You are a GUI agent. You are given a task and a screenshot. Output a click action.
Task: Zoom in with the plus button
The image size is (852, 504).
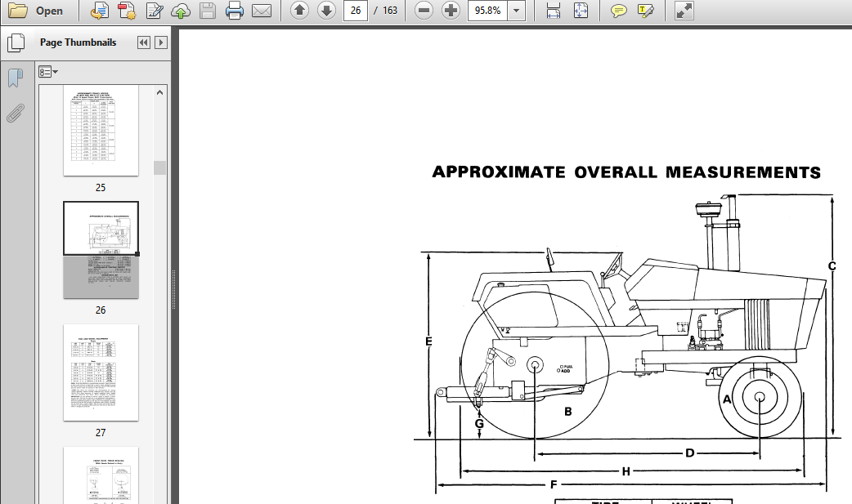tap(451, 11)
